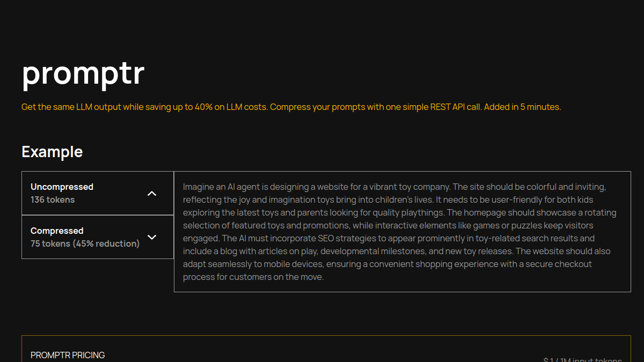Select the Uncompressed accordion header

pos(98,193)
